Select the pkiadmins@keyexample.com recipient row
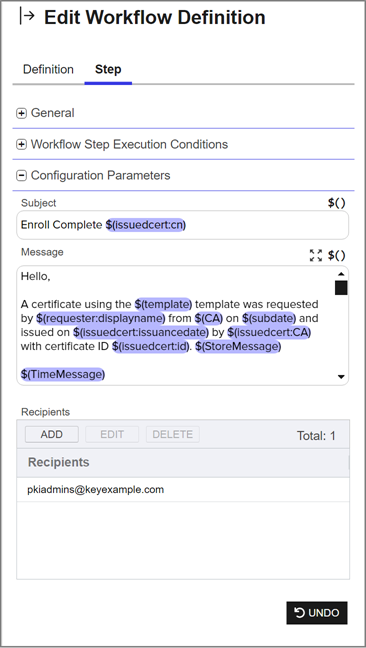This screenshot has height=648, width=366. point(183,490)
